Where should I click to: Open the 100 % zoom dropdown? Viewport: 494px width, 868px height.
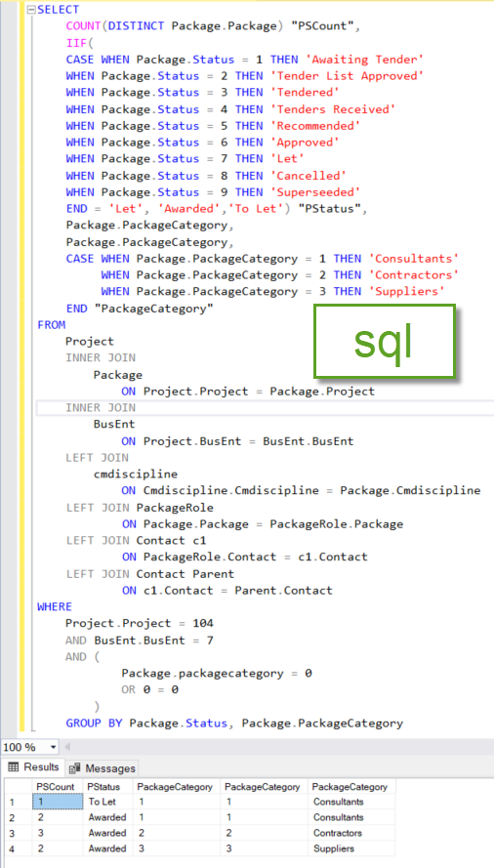point(53,747)
